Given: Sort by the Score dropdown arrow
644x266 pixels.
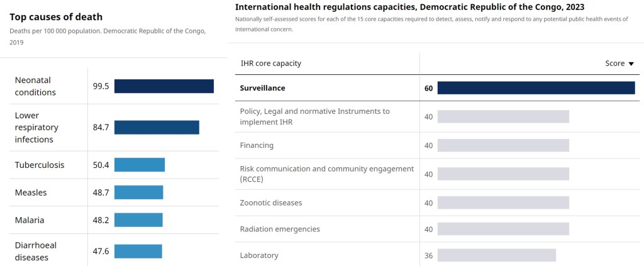Looking at the screenshot, I should 631,64.
